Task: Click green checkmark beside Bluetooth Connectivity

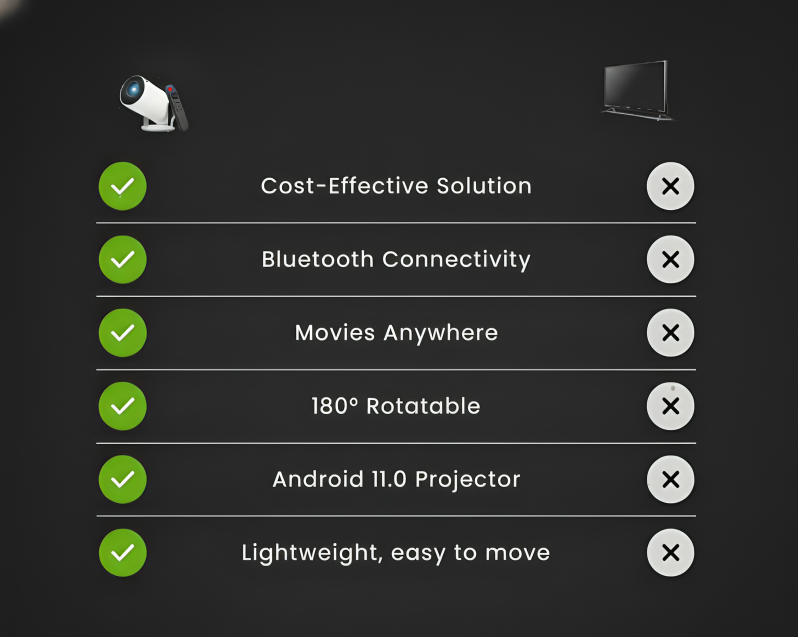Action: [123, 260]
